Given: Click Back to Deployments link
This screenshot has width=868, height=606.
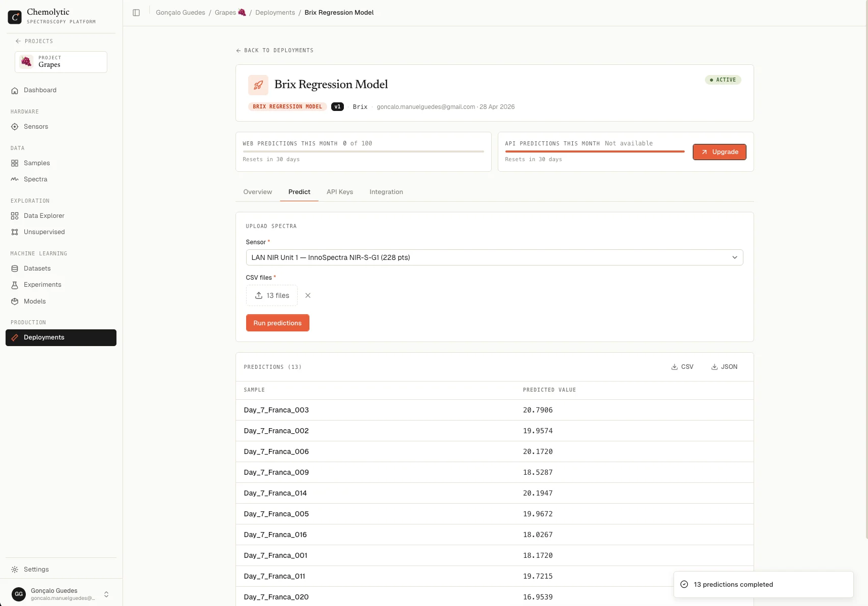Looking at the screenshot, I should click(x=274, y=51).
